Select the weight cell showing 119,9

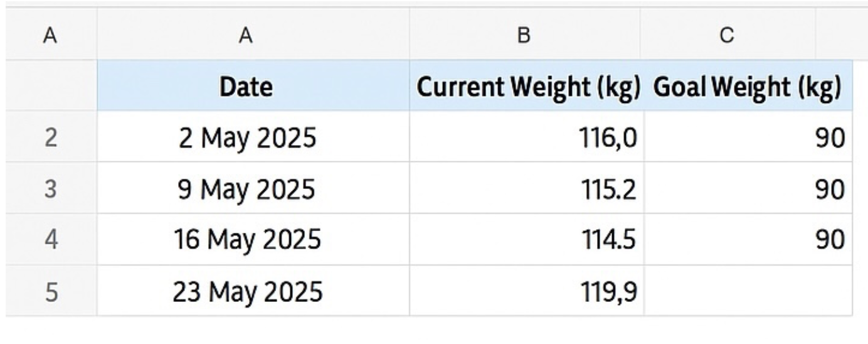click(527, 291)
